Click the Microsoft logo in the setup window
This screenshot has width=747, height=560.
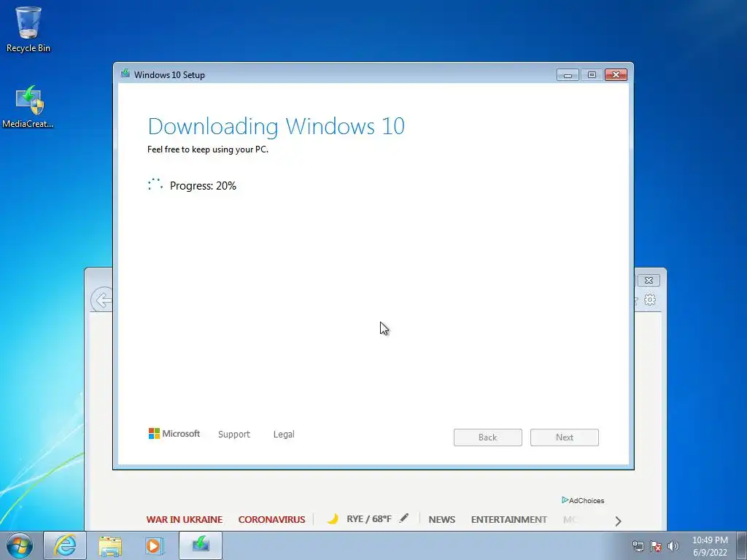click(x=174, y=434)
